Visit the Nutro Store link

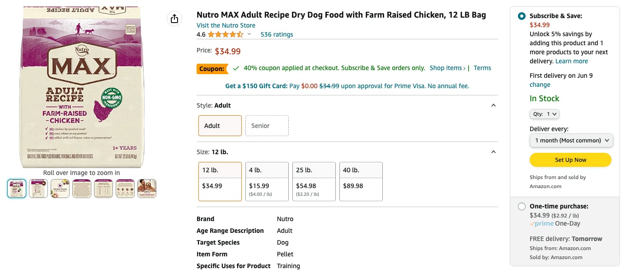[x=226, y=25]
